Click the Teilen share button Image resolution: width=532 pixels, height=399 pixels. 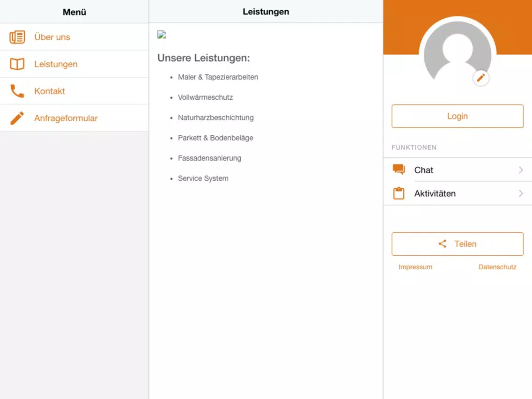coord(458,244)
